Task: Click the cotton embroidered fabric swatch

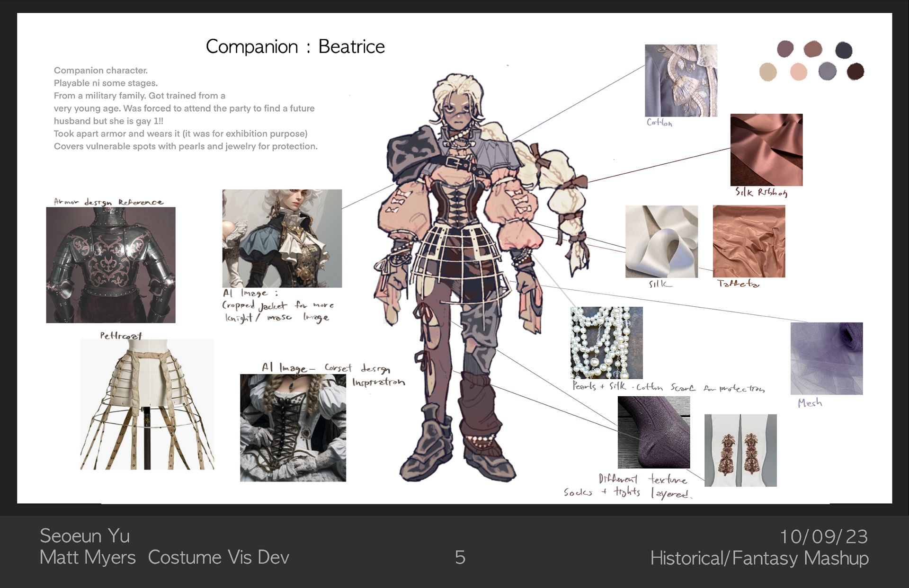Action: point(681,80)
